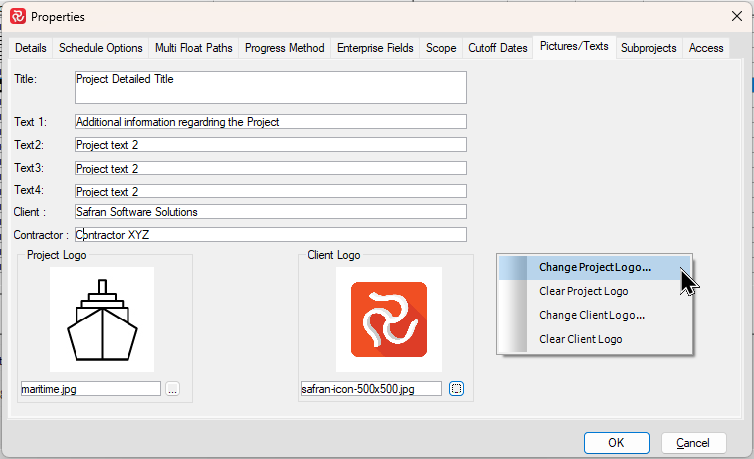The width and height of the screenshot is (754, 459).
Task: Select Clear Client Logo option
Action: (x=580, y=339)
